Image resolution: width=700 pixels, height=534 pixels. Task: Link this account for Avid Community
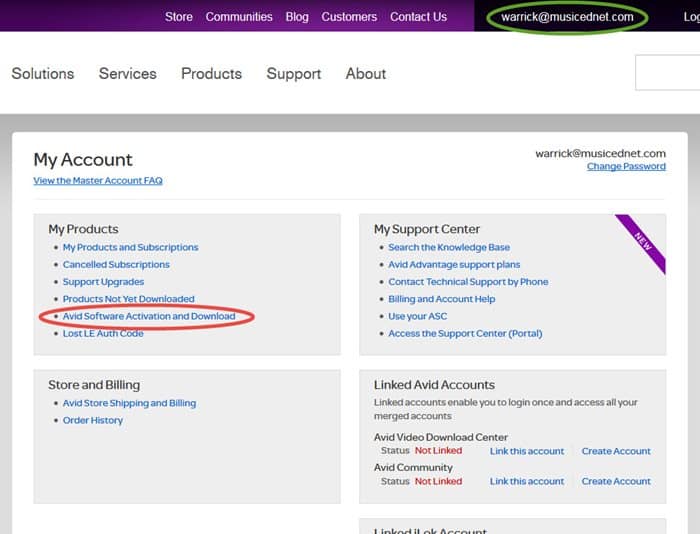[527, 481]
